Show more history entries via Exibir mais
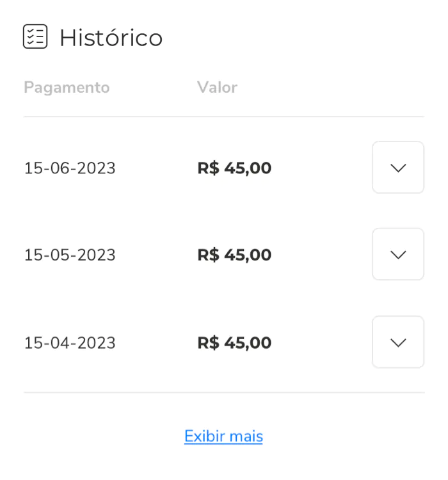Viewport: 448px width, 480px height. 223,436
